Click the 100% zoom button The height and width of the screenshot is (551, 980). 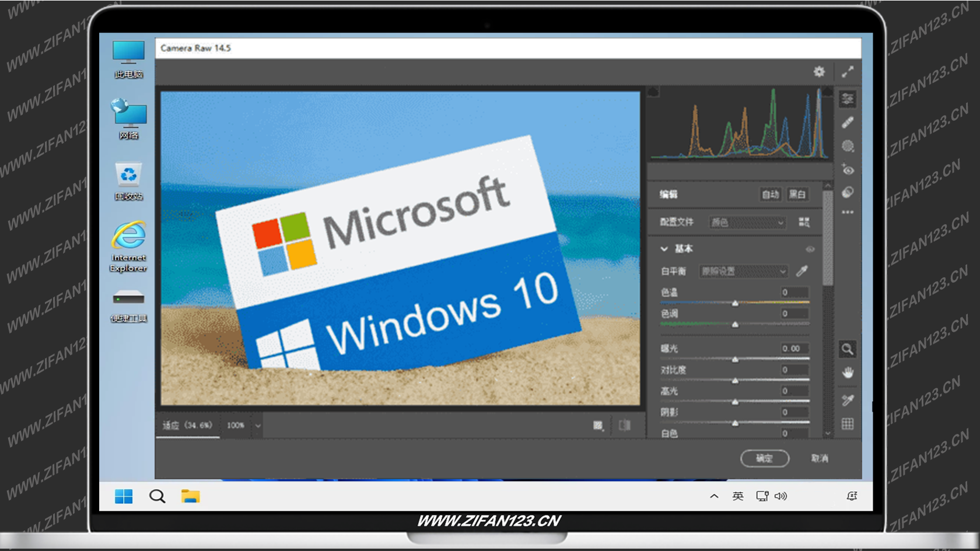pos(236,425)
